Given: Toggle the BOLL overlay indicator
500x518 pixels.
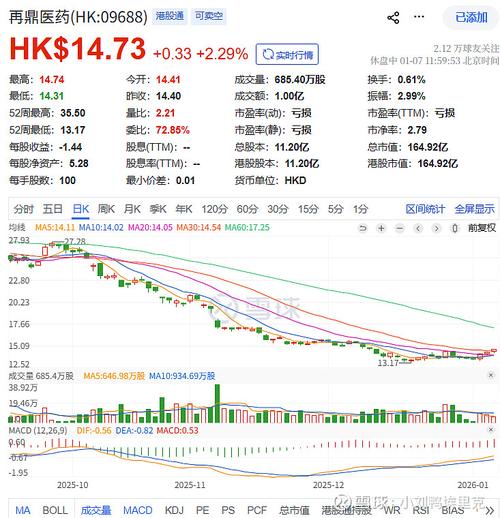Looking at the screenshot, I should [55, 510].
